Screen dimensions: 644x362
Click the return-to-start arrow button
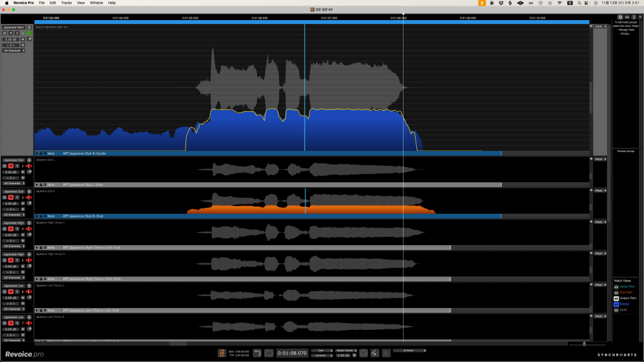pos(258,353)
